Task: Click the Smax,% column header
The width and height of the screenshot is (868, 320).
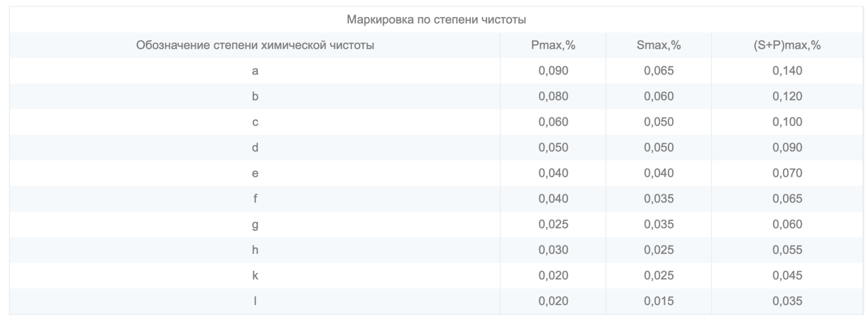Action: pyautogui.click(x=658, y=45)
